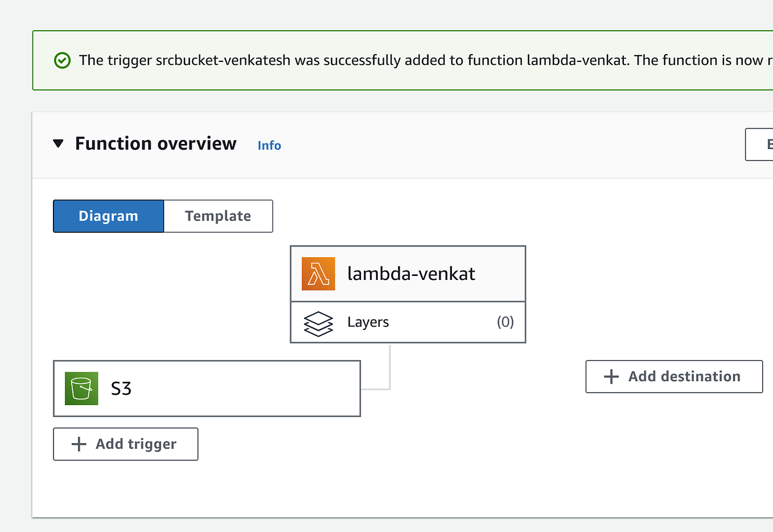The height and width of the screenshot is (532, 773).
Task: Open the Layers label in function box
Action: (368, 322)
